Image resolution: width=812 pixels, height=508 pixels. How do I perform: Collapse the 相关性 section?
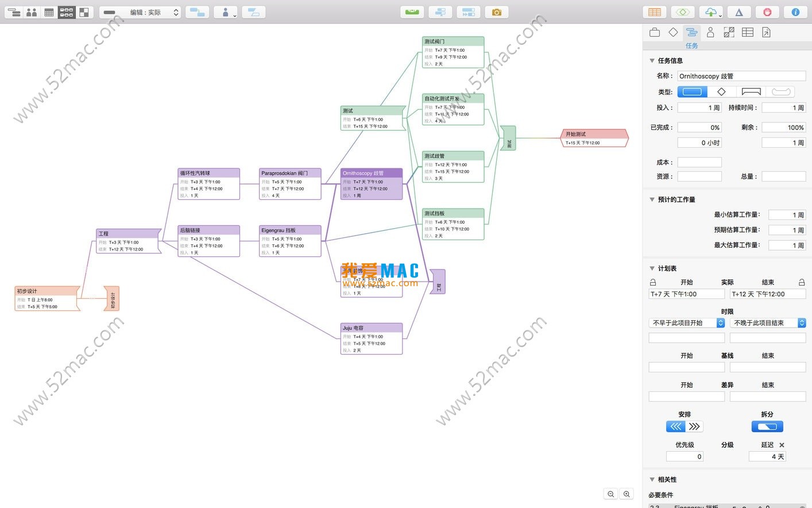[x=652, y=479]
